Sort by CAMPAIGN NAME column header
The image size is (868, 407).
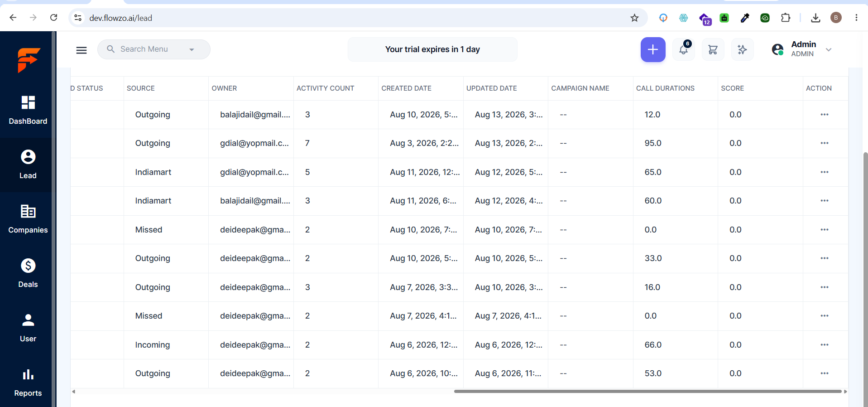point(580,88)
